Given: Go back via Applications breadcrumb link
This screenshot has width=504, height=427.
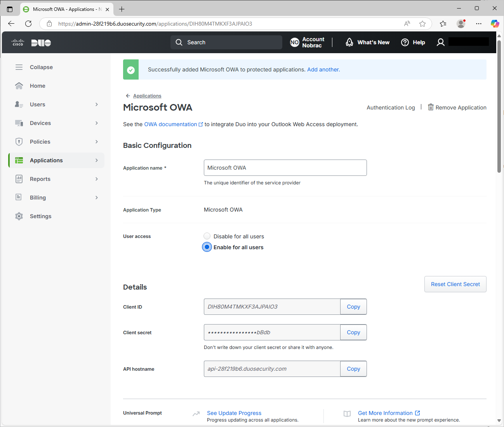Looking at the screenshot, I should click(147, 96).
